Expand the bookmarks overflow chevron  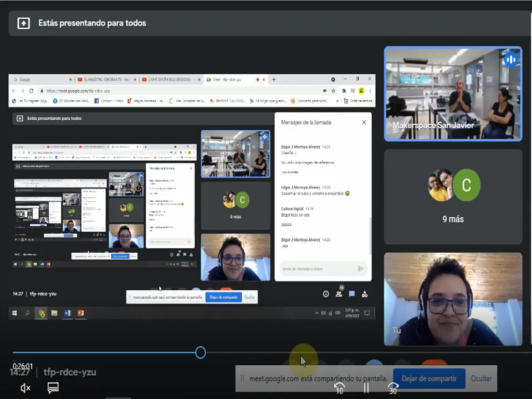(337, 101)
